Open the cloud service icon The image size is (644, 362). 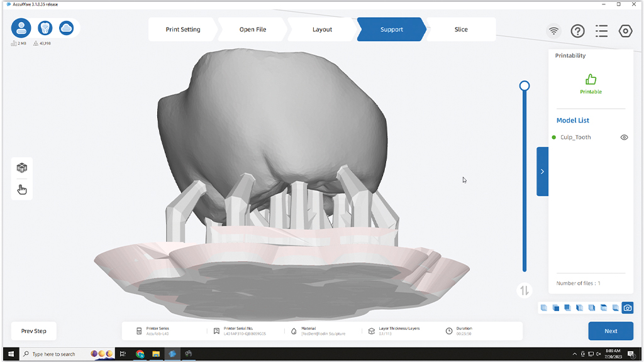(x=66, y=28)
